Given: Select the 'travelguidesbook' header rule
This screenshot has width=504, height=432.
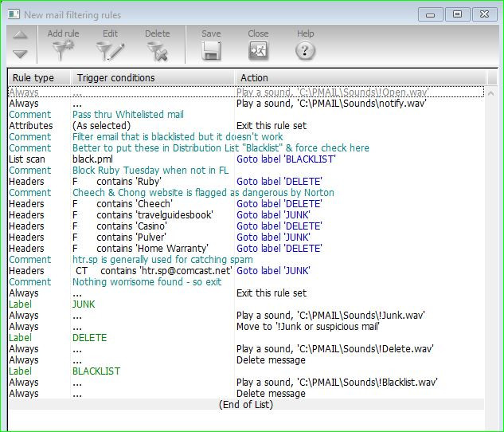Looking at the screenshot, I should click(x=159, y=215).
